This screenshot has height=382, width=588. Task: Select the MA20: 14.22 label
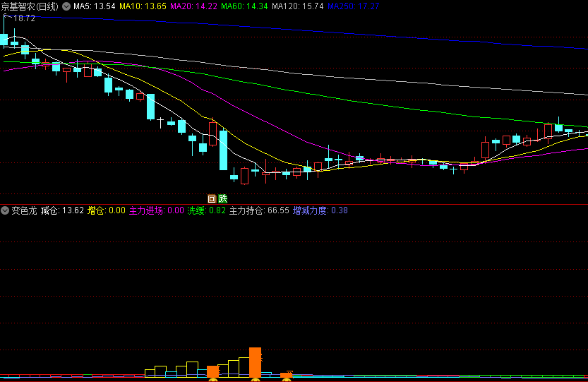[193, 6]
